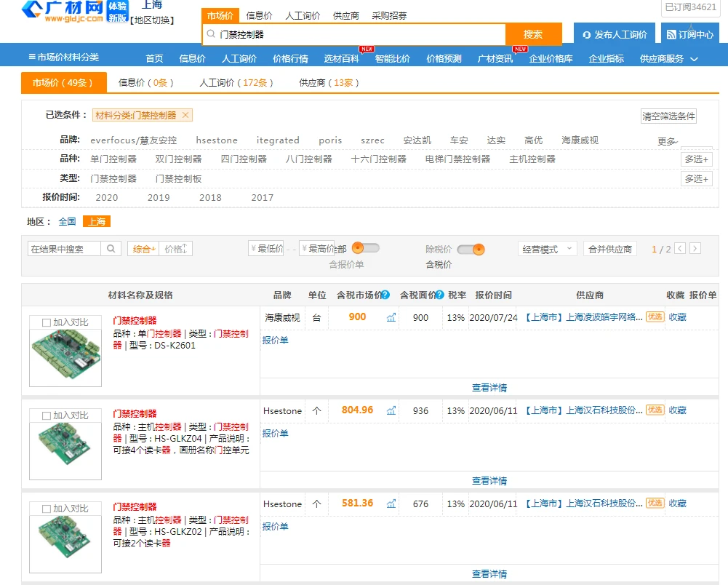Enable 多选+ for 类型 filter
The image size is (728, 585).
pyautogui.click(x=697, y=179)
